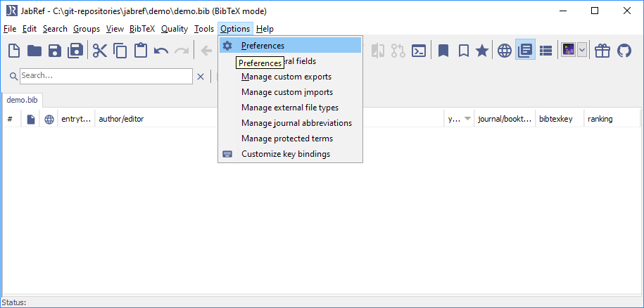Open the Help menu

(265, 29)
